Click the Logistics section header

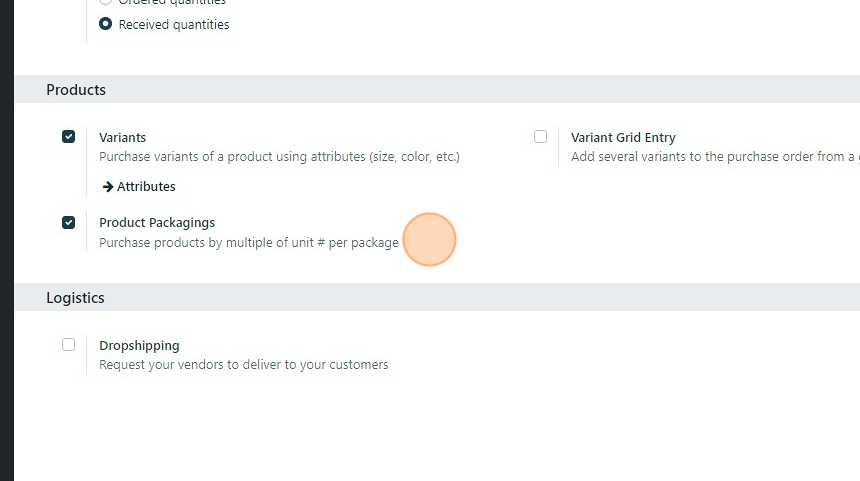pyautogui.click(x=75, y=297)
